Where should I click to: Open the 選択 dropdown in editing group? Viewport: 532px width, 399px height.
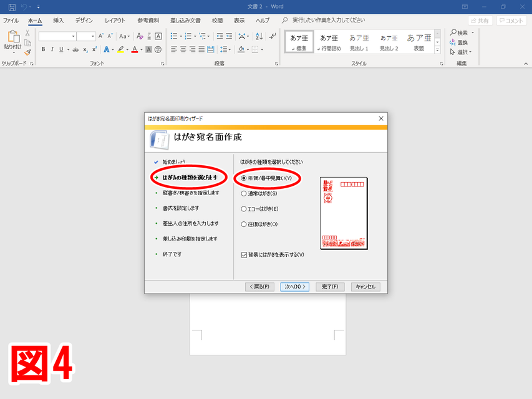(x=460, y=52)
